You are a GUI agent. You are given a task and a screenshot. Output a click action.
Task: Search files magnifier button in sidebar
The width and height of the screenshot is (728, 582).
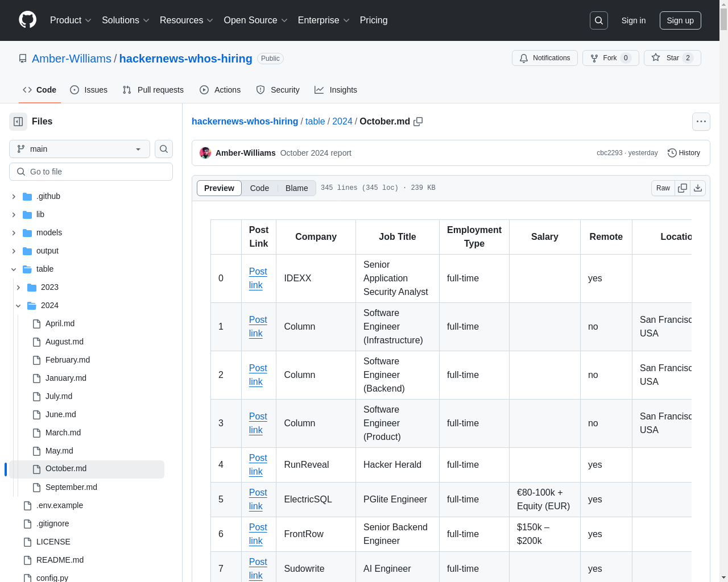point(164,149)
